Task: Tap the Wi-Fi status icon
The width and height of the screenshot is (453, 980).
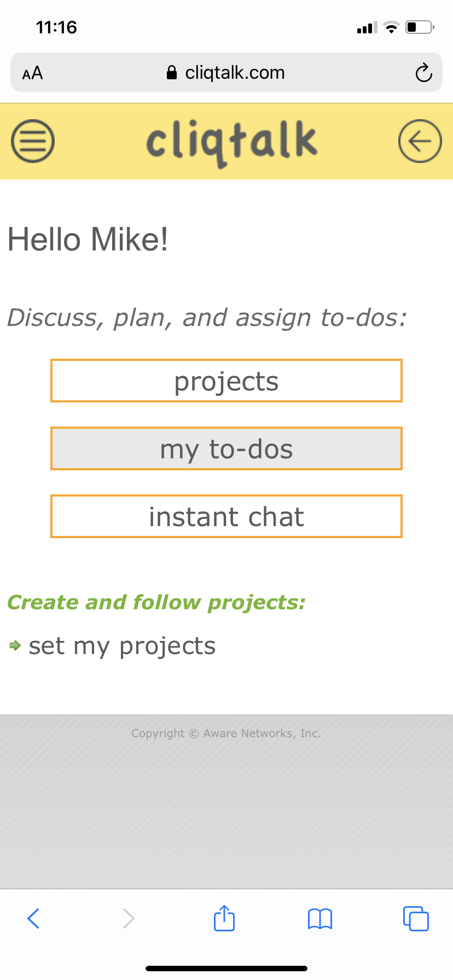Action: point(391,27)
